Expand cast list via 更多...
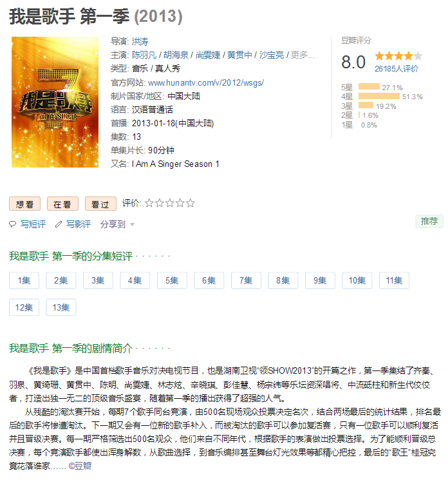The height and width of the screenshot is (480, 448). 302,55
